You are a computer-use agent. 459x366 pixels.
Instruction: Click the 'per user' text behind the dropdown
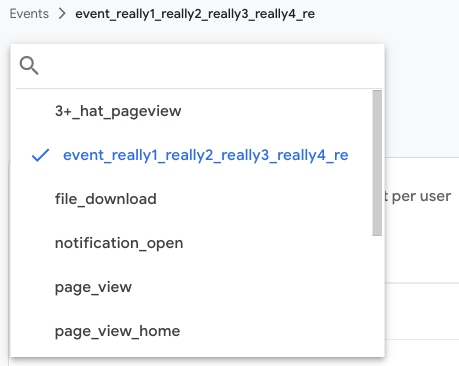tap(421, 196)
